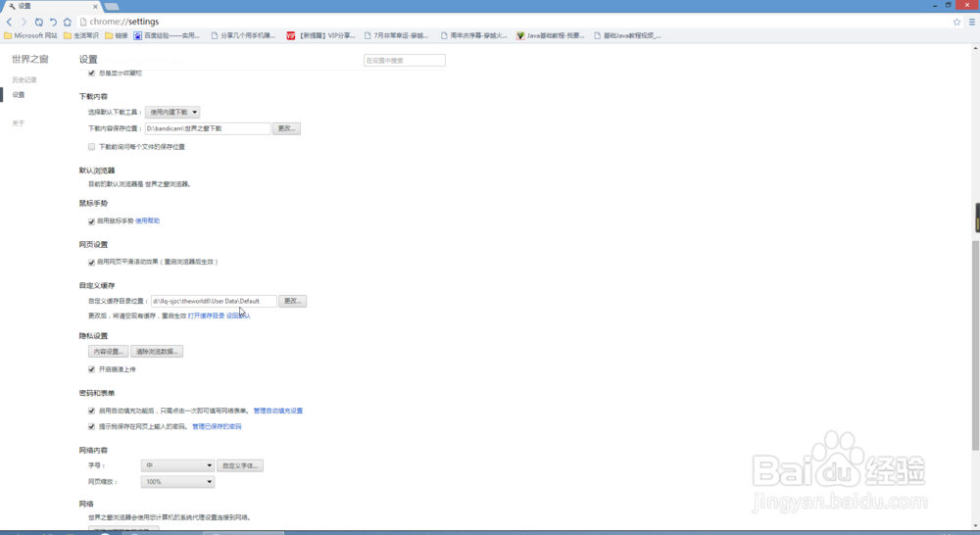Click the 打开缓存目录 link
980x535 pixels.
click(206, 316)
